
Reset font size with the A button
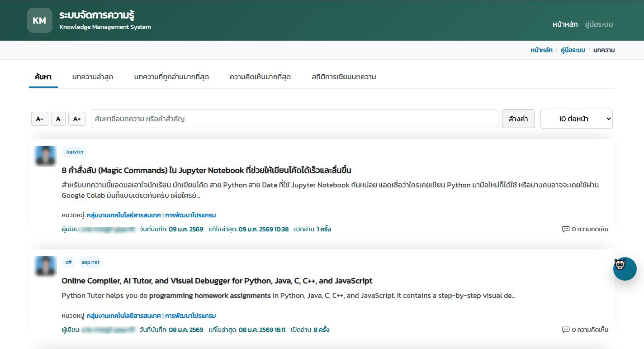tap(58, 119)
